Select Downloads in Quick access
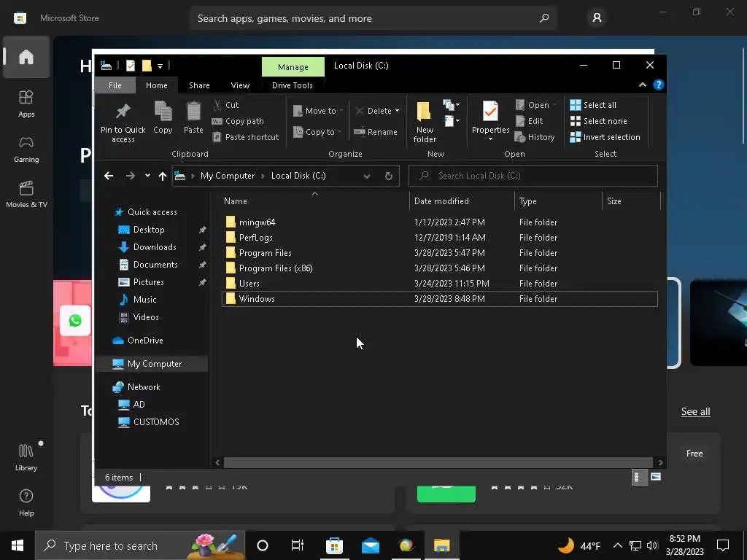The height and width of the screenshot is (560, 747). coord(155,247)
